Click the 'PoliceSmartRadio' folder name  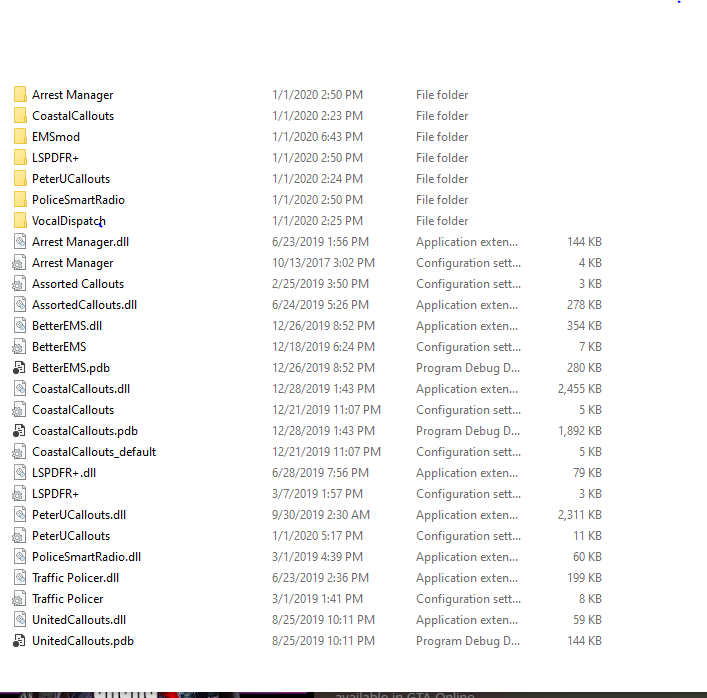78,200
